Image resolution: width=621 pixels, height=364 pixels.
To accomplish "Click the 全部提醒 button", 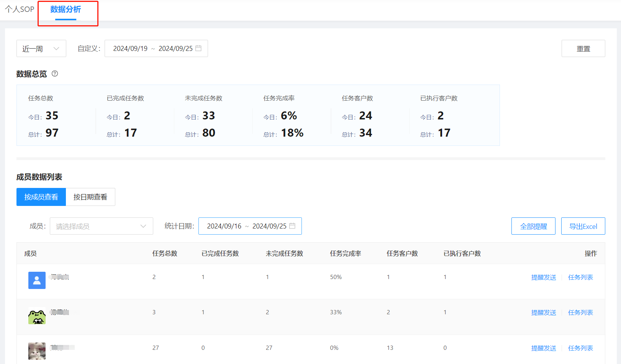I will 533,226.
